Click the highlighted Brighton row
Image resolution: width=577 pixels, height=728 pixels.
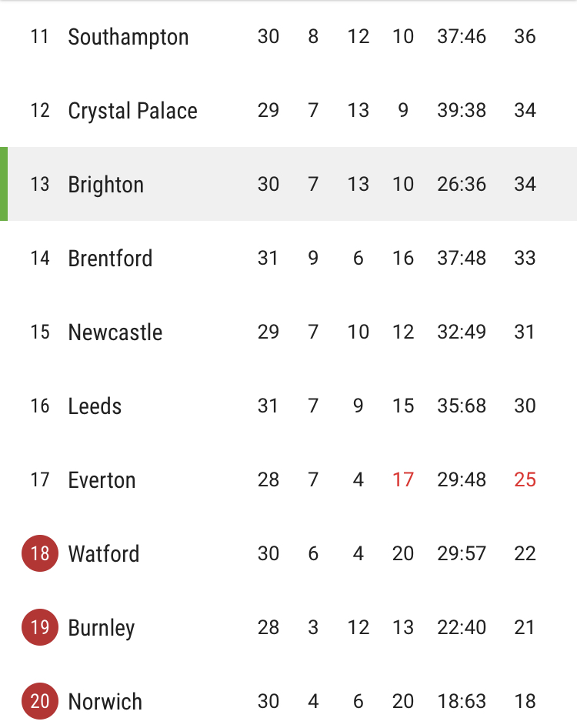[288, 184]
